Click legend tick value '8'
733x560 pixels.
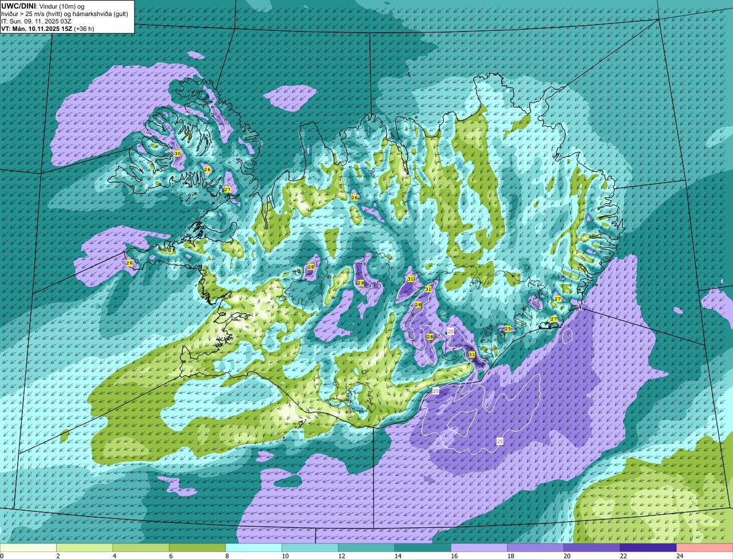226,556
